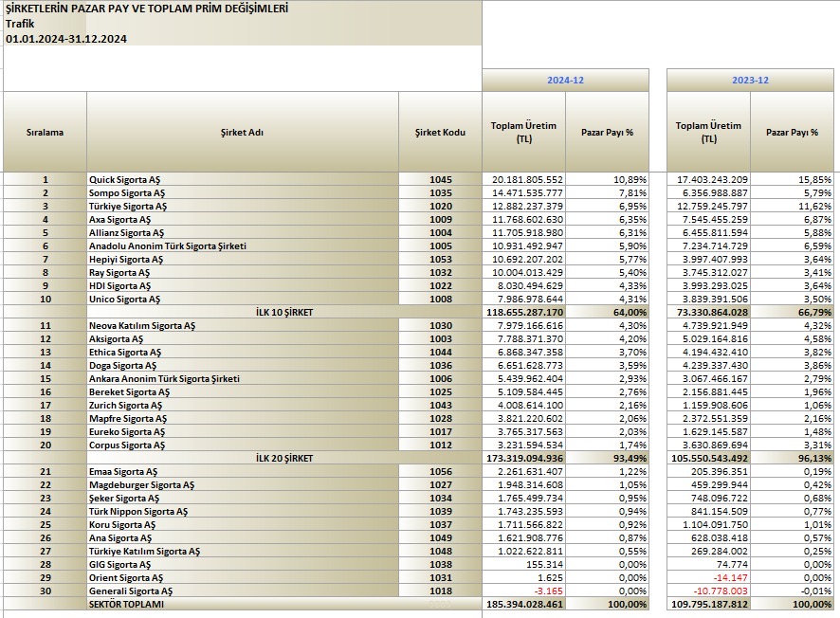Click the 'Ana Sigorta AŞ' cell
Image resolution: width=840 pixels, height=618 pixels.
pos(242,537)
